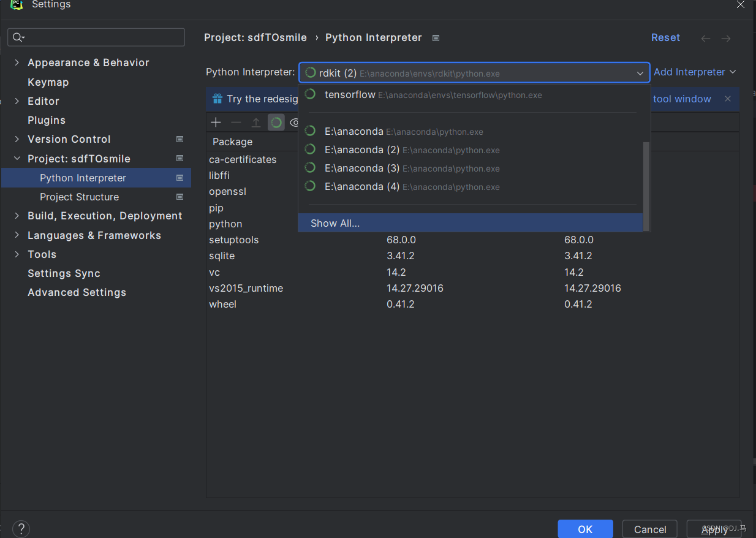
Task: Select the vs2015_runtime package row
Action: [472, 288]
